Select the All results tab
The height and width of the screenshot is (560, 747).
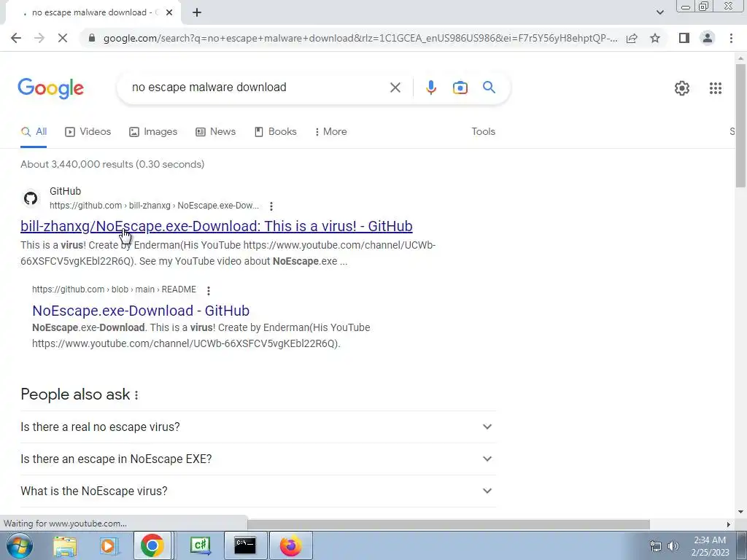point(34,131)
